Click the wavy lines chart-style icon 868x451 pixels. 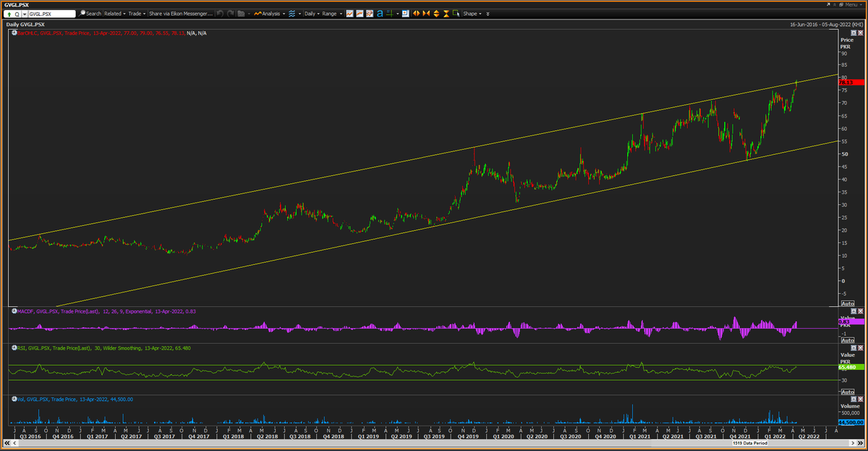click(291, 14)
